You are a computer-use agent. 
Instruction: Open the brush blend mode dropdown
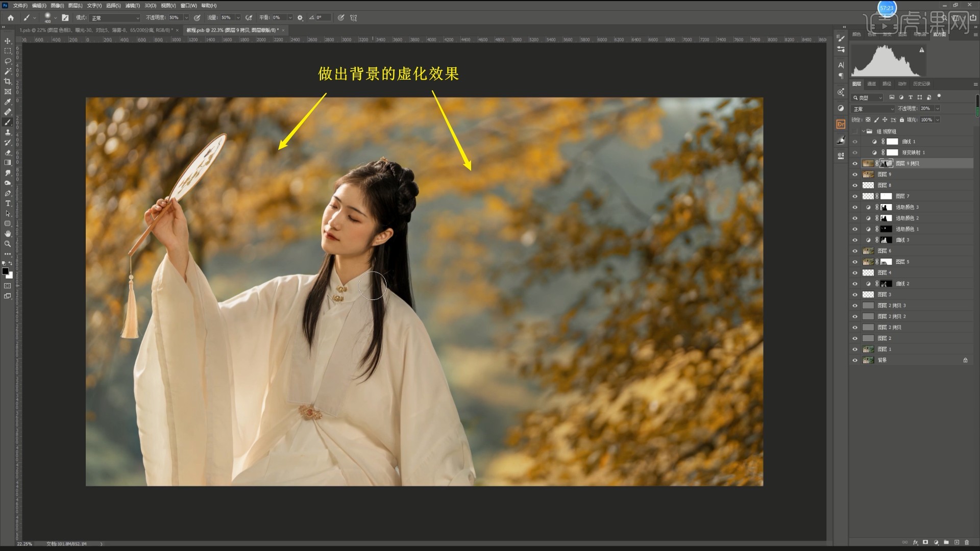[115, 17]
